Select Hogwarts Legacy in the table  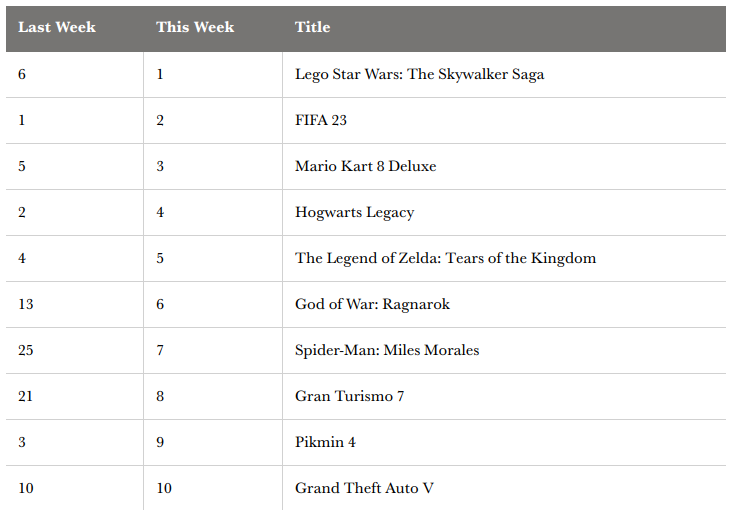pos(354,213)
